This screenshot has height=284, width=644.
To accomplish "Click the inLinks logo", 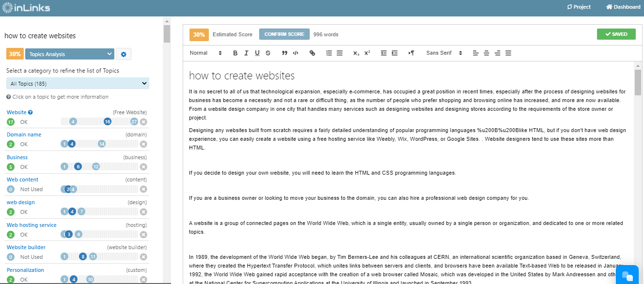I will pyautogui.click(x=26, y=7).
